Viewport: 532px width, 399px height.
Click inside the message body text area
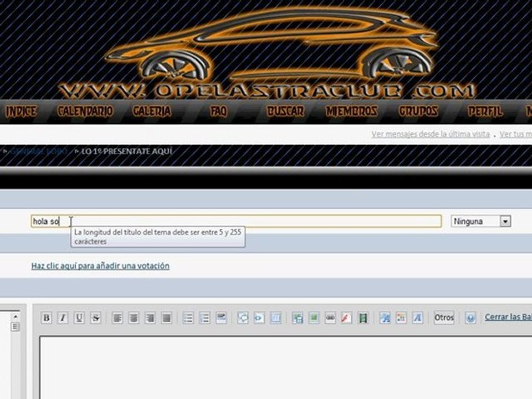pyautogui.click(x=286, y=367)
